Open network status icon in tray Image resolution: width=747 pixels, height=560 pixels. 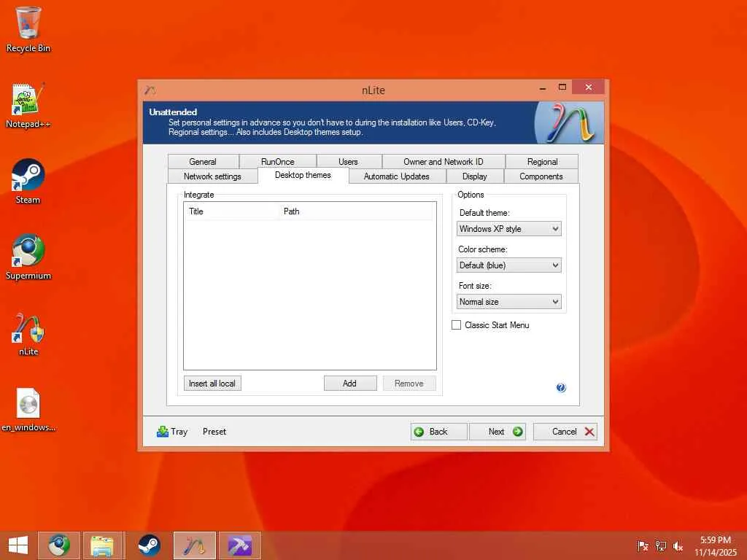[x=660, y=545]
